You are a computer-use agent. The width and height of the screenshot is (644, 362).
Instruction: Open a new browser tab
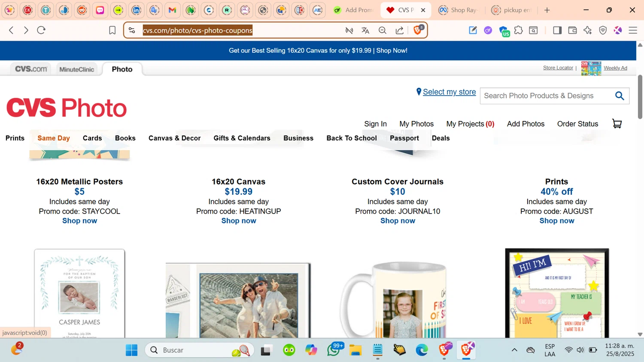point(547,10)
